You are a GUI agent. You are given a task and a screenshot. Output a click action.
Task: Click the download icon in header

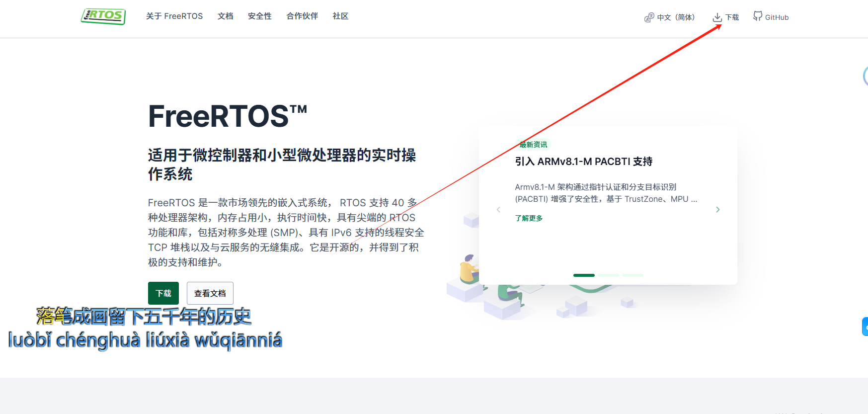(717, 17)
